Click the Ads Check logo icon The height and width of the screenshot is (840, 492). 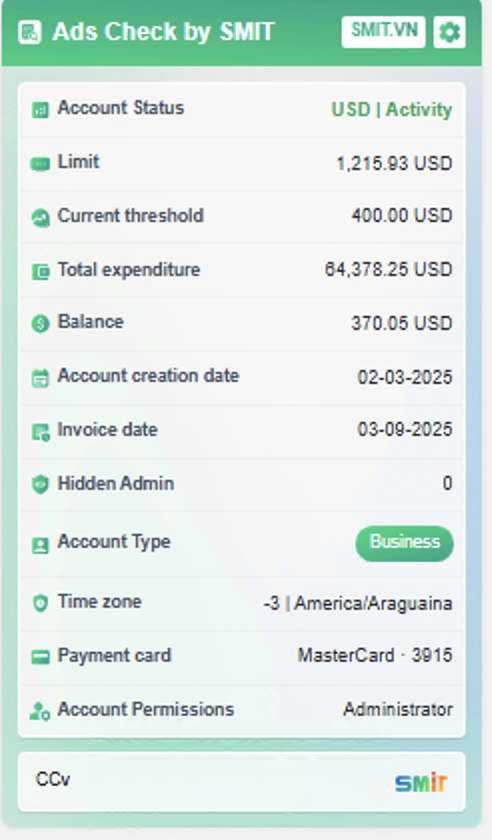pos(29,32)
